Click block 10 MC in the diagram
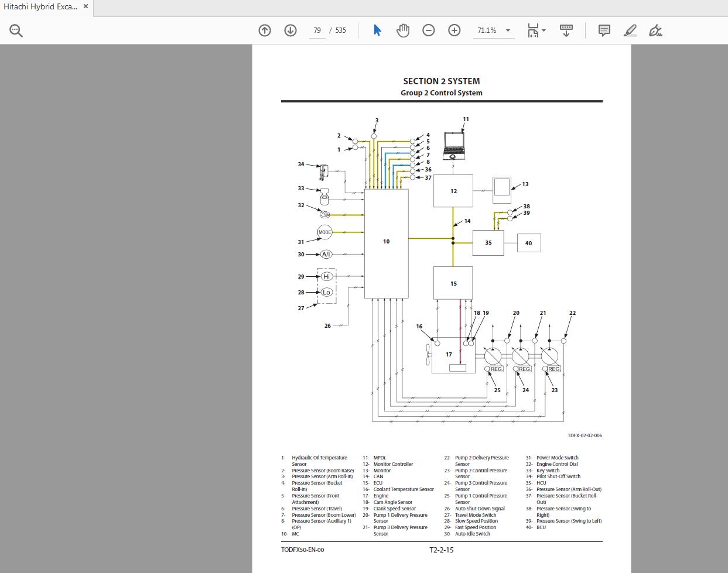This screenshot has width=728, height=573. [387, 243]
